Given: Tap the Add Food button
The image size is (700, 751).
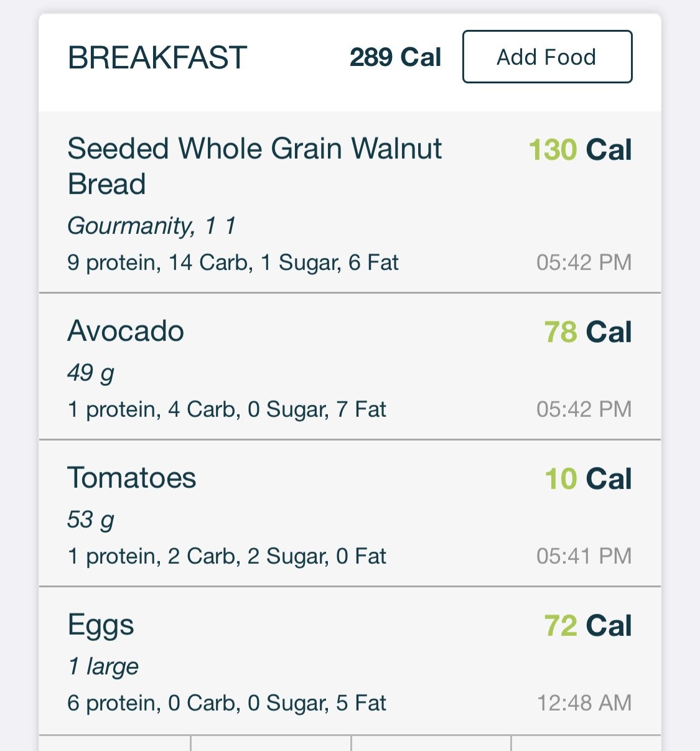Looking at the screenshot, I should point(547,57).
